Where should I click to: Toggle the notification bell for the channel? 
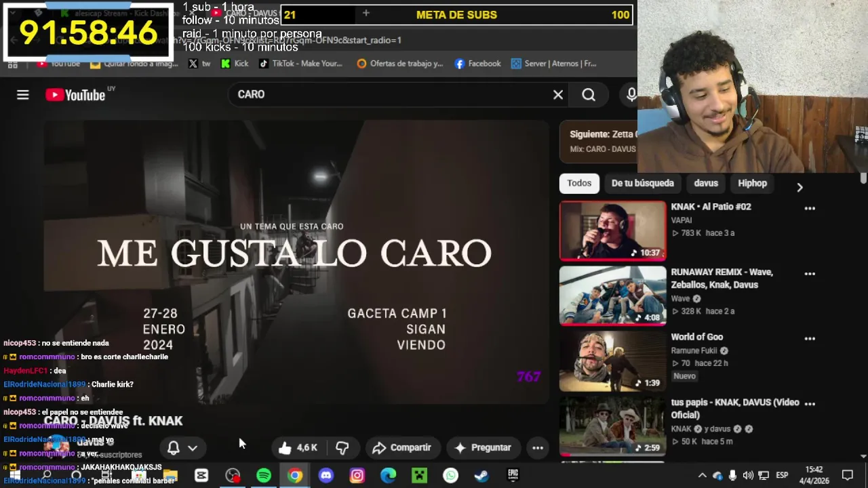tap(174, 447)
